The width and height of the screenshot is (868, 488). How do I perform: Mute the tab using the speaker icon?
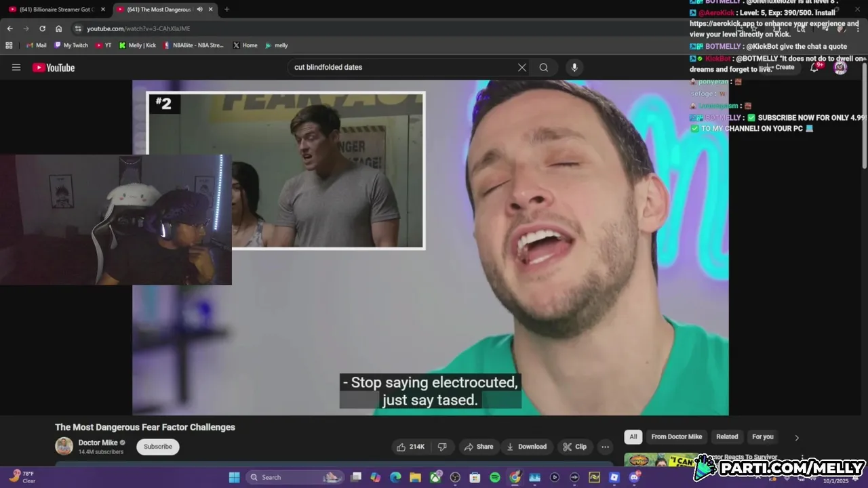(199, 9)
